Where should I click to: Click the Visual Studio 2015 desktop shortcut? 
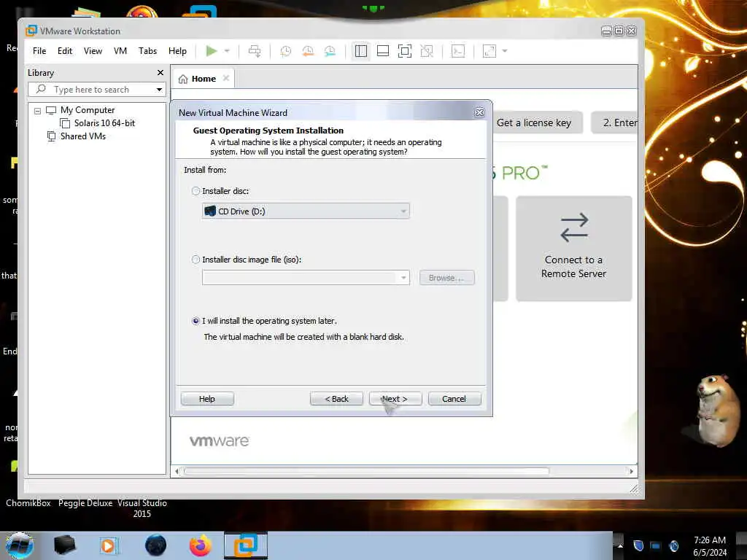point(142,508)
